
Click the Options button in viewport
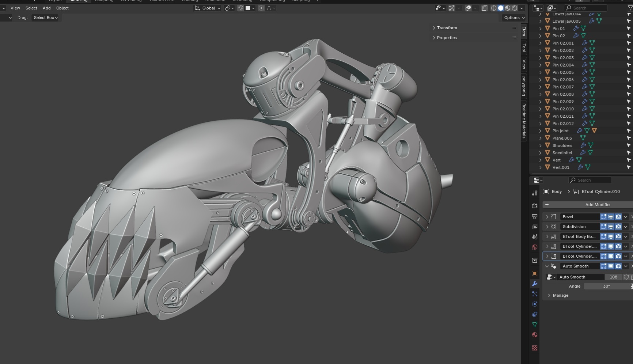[514, 18]
